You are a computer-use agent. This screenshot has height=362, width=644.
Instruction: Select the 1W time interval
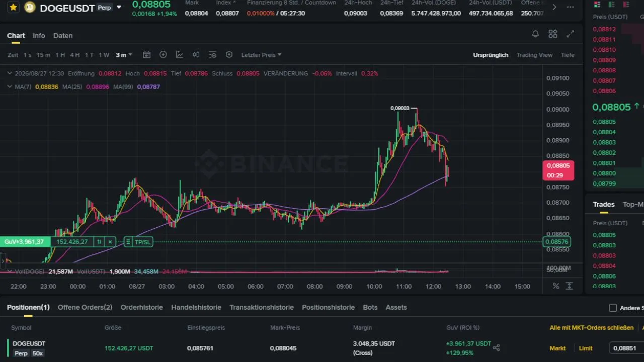[104, 55]
